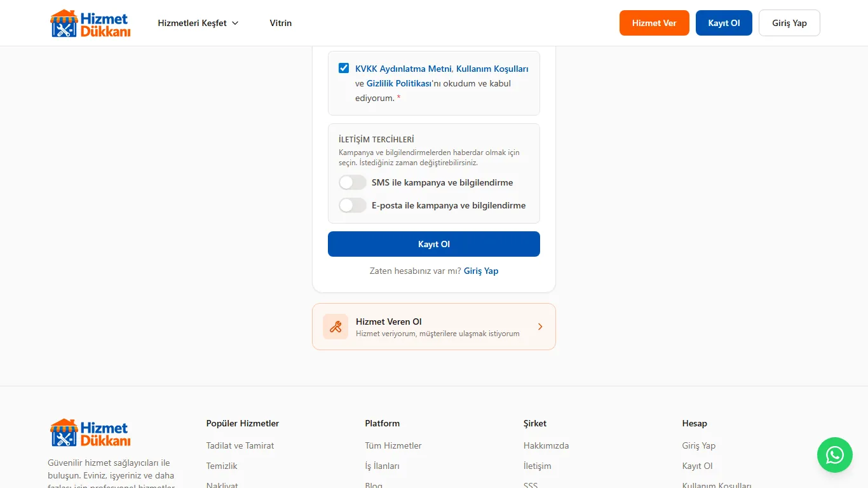Click the orange Hizmet Ver button
This screenshot has height=488, width=868.
654,23
